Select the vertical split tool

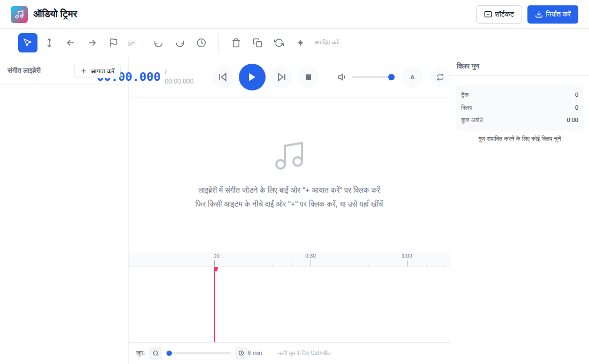49,43
